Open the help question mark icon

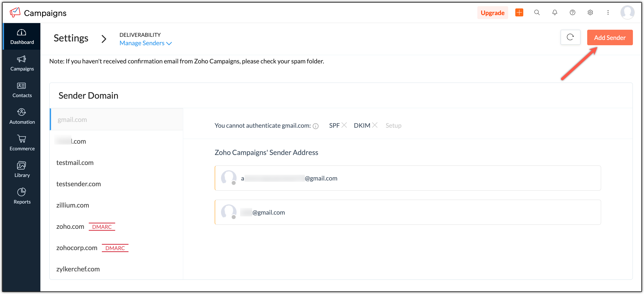[x=572, y=12]
